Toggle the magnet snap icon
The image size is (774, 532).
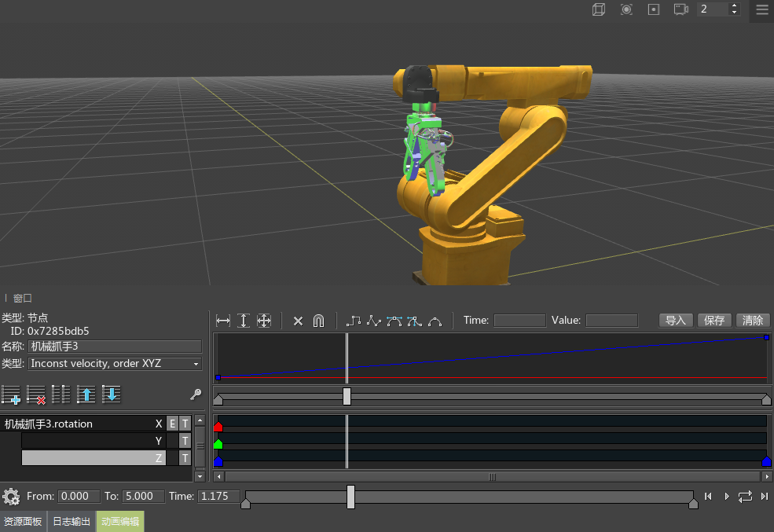pos(318,321)
